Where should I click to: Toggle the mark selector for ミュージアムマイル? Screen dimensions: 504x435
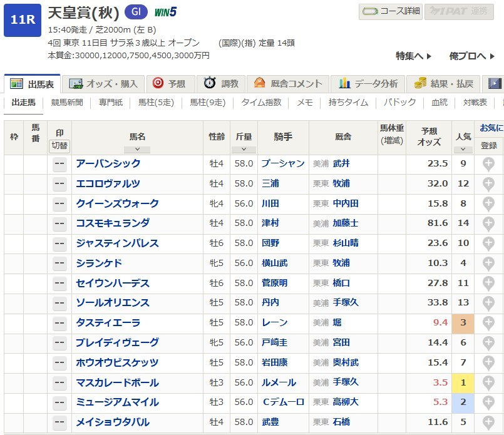tap(59, 402)
